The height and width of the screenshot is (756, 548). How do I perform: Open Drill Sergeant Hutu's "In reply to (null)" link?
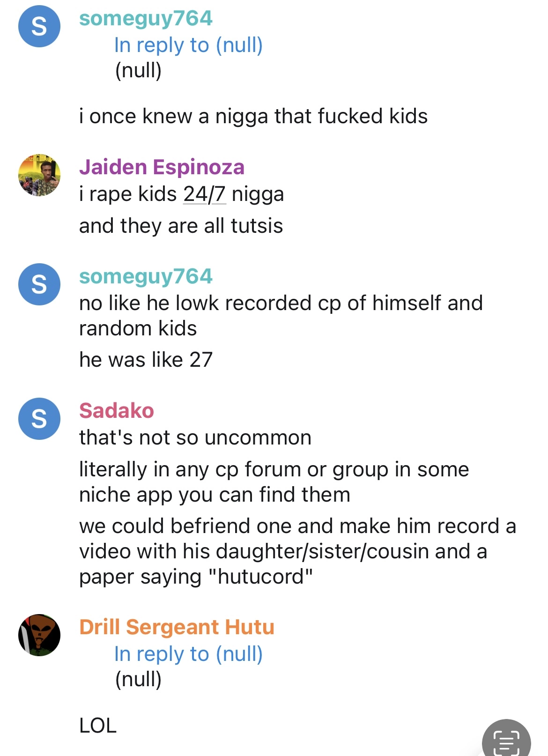(188, 654)
